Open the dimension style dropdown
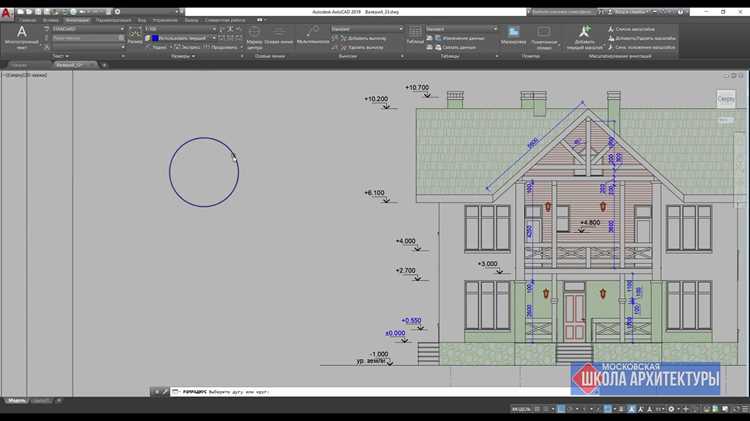The image size is (750, 421). (x=180, y=29)
